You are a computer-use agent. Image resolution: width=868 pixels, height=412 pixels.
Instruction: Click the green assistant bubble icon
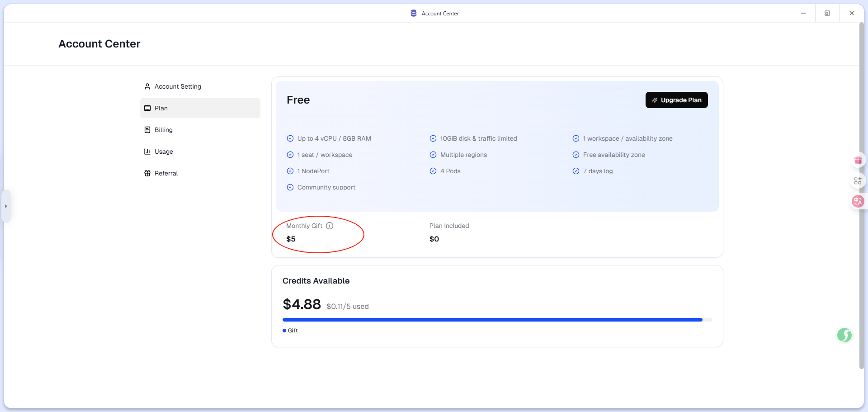844,335
